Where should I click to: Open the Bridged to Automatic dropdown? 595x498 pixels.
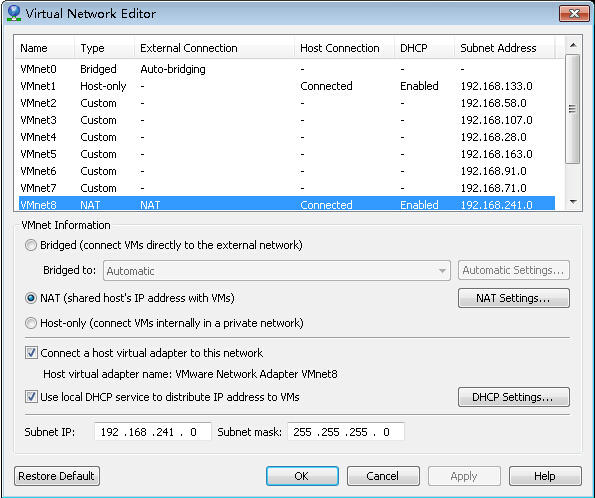pyautogui.click(x=277, y=271)
